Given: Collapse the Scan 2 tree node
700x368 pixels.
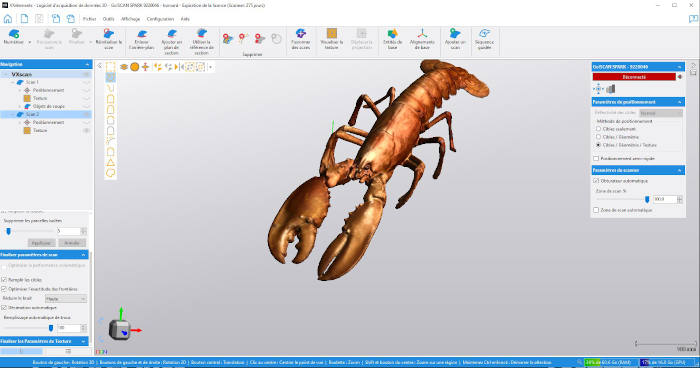Looking at the screenshot, I should [12, 115].
